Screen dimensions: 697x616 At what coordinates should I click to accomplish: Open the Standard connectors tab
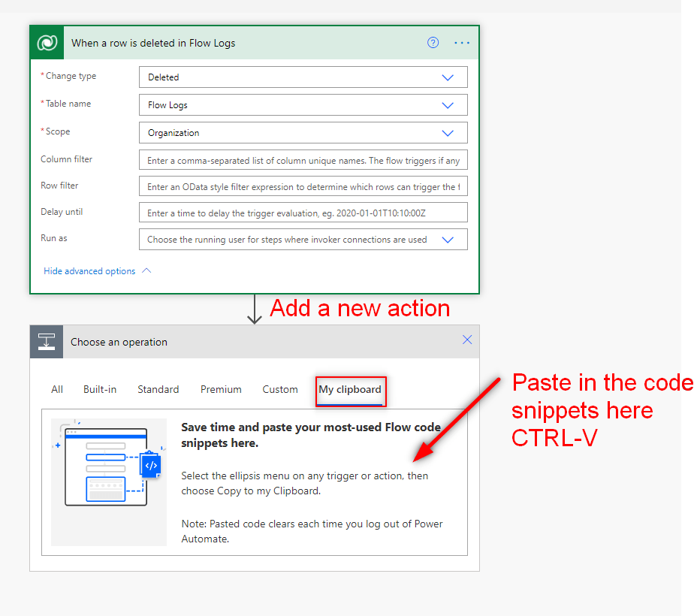coord(158,389)
